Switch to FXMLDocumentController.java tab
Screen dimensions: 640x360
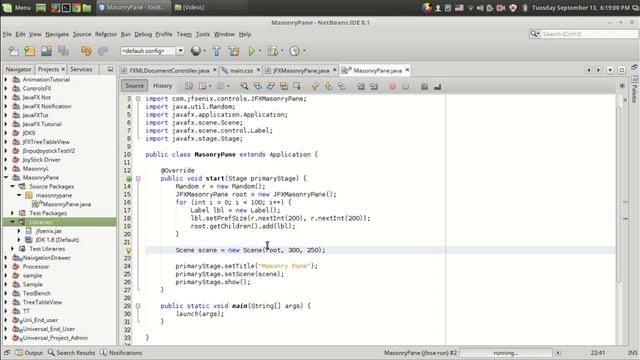click(169, 71)
